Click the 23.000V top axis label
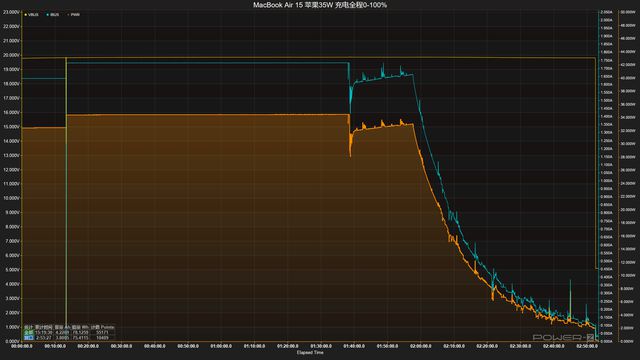The height and width of the screenshot is (360, 640). tap(11, 12)
